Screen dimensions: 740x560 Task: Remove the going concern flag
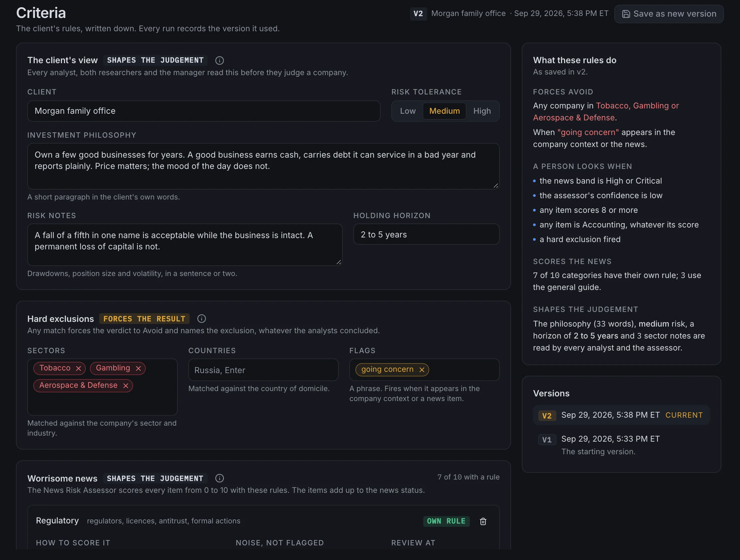422,370
